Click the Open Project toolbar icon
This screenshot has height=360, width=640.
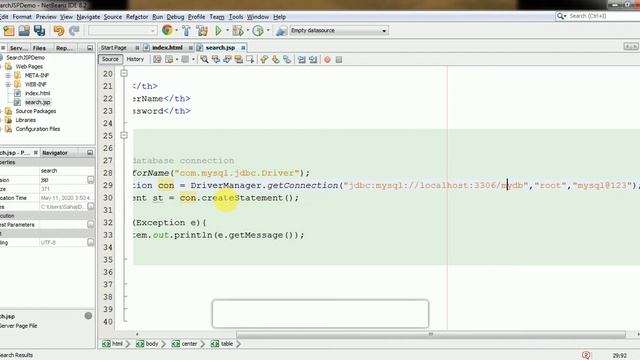[x=24, y=31]
